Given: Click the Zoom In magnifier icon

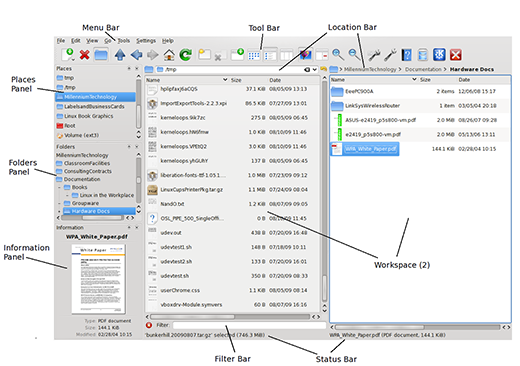Looking at the screenshot, I should pos(338,55).
